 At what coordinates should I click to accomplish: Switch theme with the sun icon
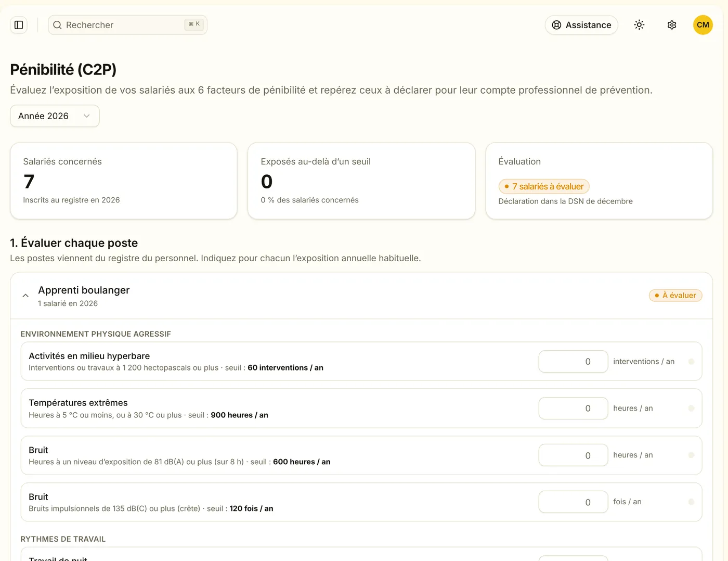(639, 25)
